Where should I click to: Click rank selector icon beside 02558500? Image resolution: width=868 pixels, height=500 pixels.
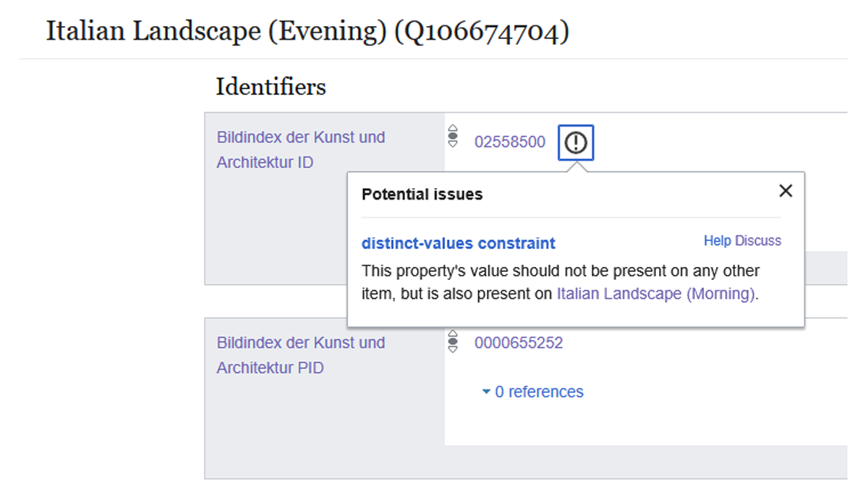point(454,136)
